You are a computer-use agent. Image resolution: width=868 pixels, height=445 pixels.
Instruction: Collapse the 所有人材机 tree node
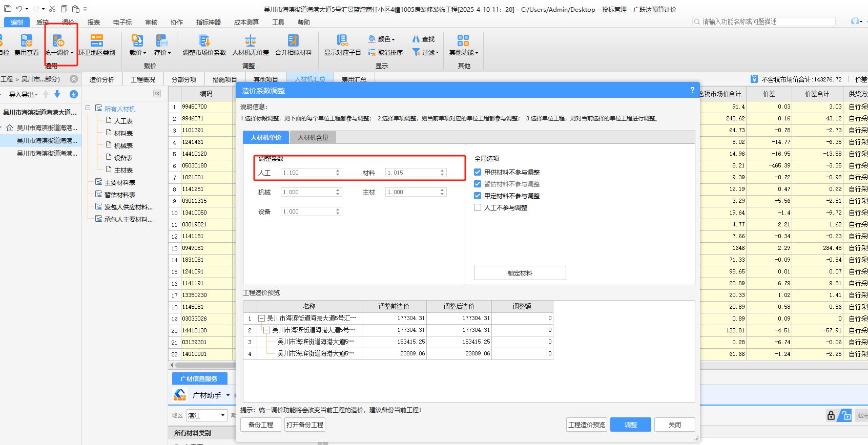pyautogui.click(x=88, y=108)
